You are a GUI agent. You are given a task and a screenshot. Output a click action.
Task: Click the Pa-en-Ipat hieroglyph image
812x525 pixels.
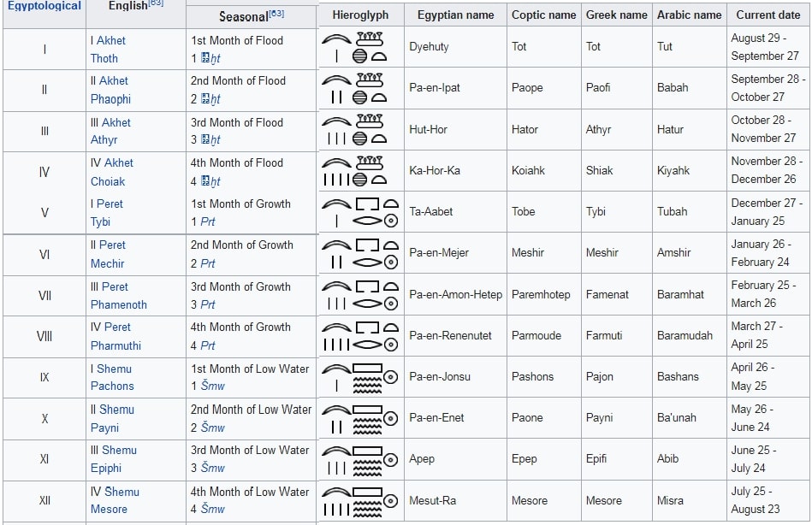point(354,88)
